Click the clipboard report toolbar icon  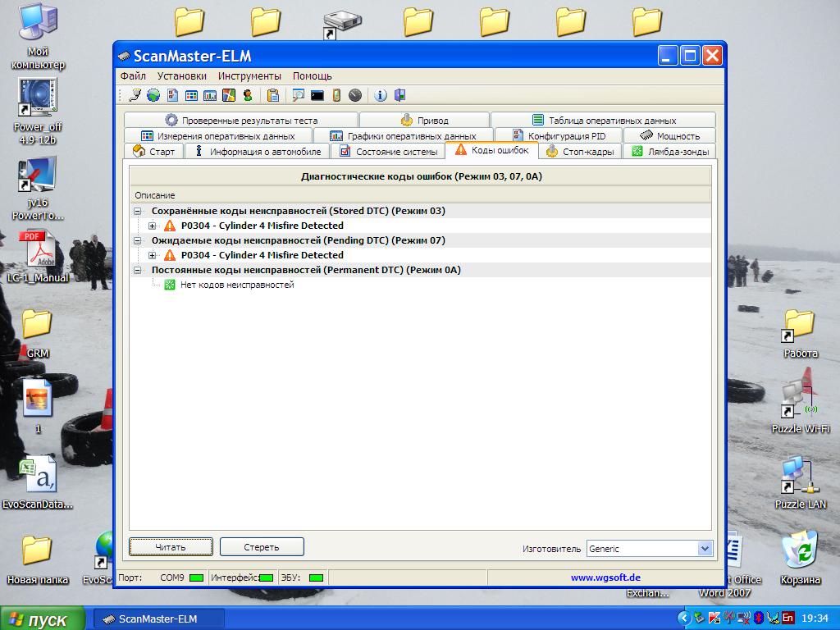pyautogui.click(x=273, y=95)
